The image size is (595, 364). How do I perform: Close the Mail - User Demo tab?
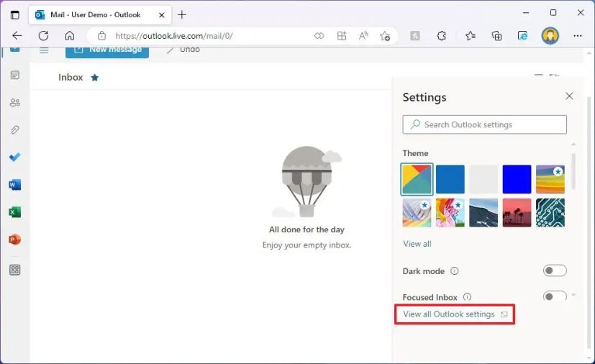[x=162, y=15]
